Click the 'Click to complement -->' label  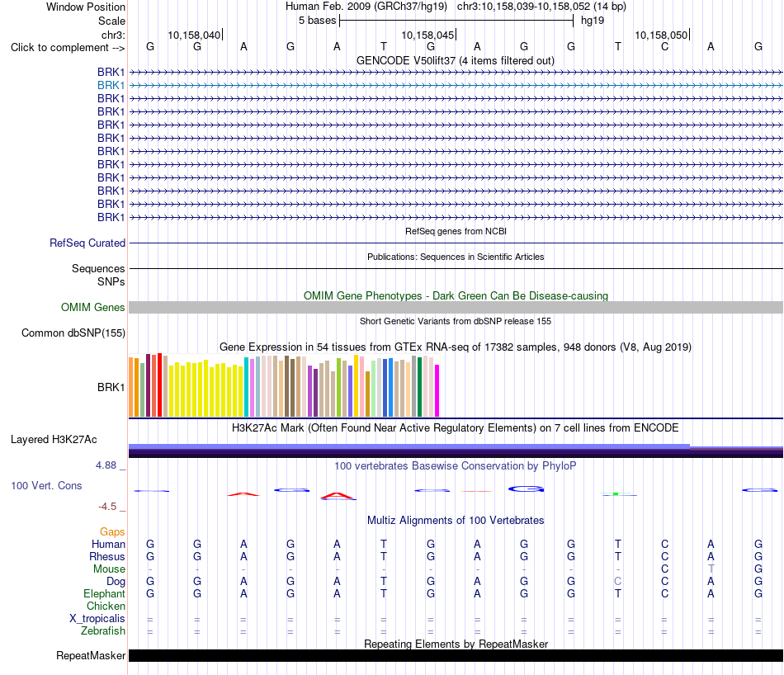tap(68, 48)
